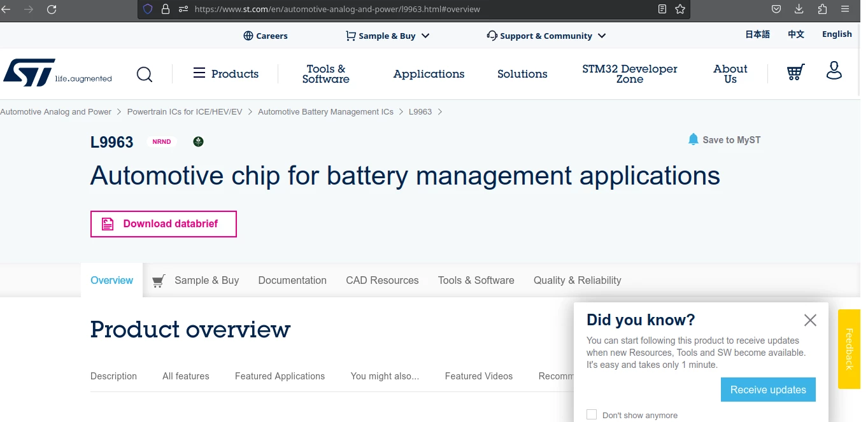Select English language link
Image resolution: width=868 pixels, height=422 pixels.
point(837,34)
